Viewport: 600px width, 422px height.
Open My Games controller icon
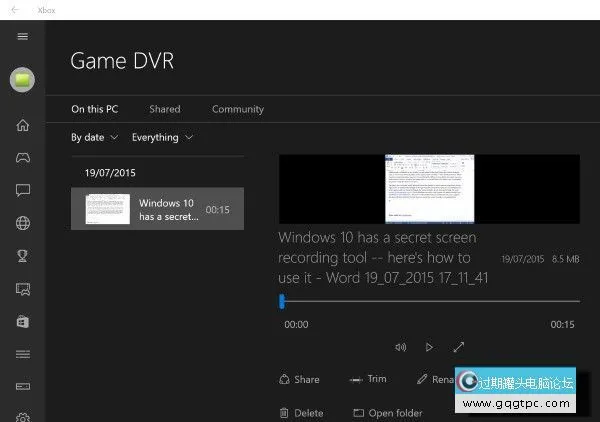tap(22, 158)
